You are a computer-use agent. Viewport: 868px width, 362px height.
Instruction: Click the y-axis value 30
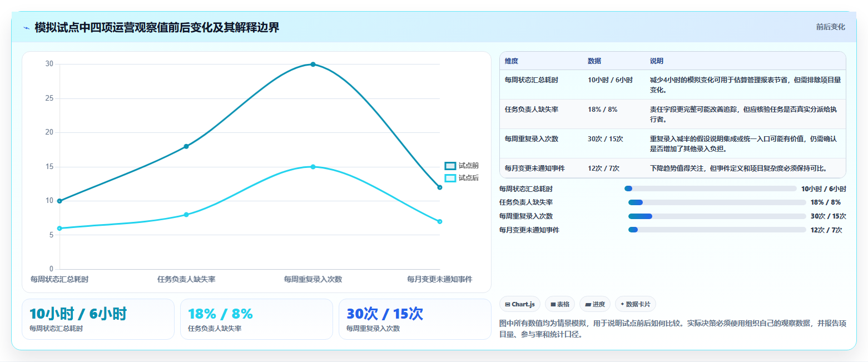(x=49, y=64)
